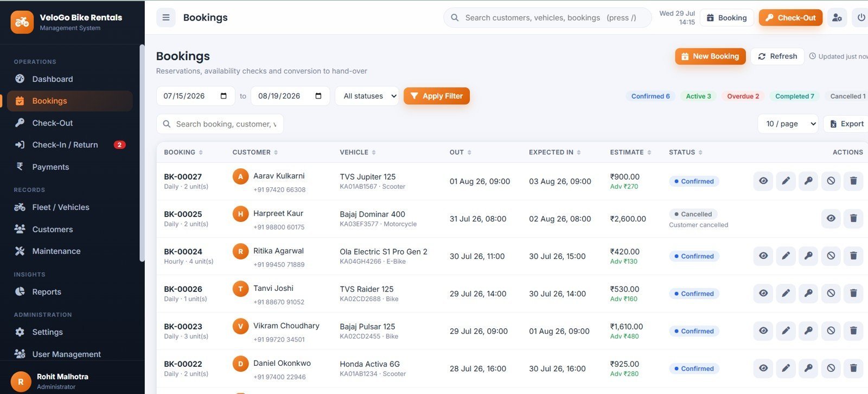Open Dashboard in sidebar
The width and height of the screenshot is (868, 394).
(70, 79)
